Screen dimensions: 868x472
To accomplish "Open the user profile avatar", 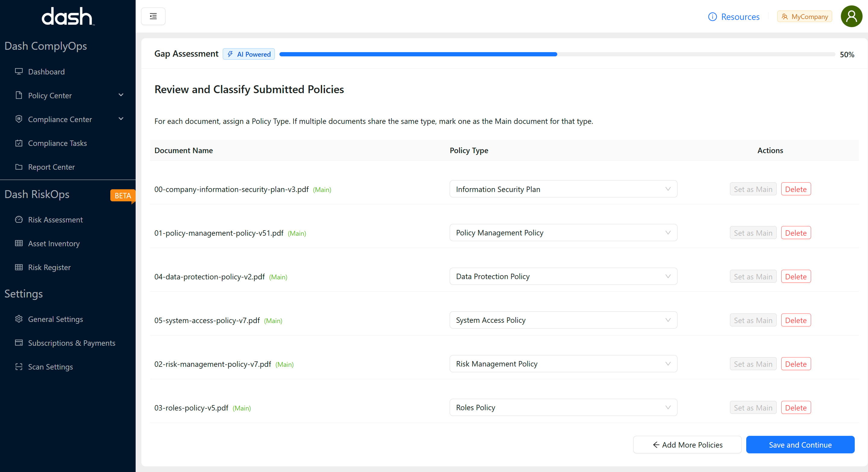I will tap(851, 16).
